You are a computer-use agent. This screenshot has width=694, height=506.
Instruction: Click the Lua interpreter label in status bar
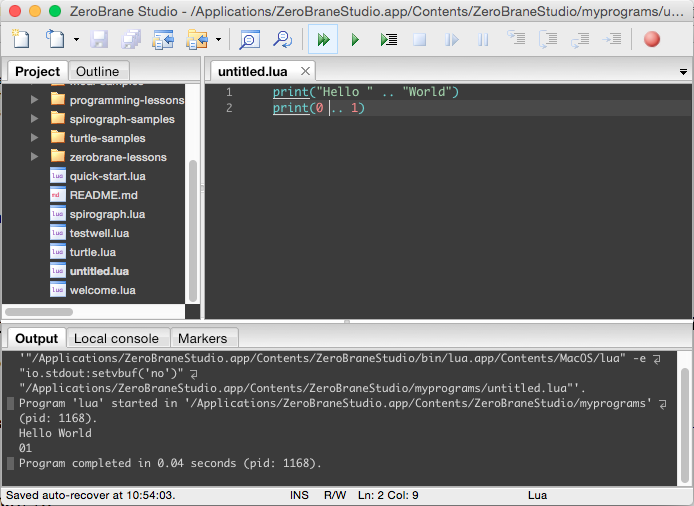537,495
